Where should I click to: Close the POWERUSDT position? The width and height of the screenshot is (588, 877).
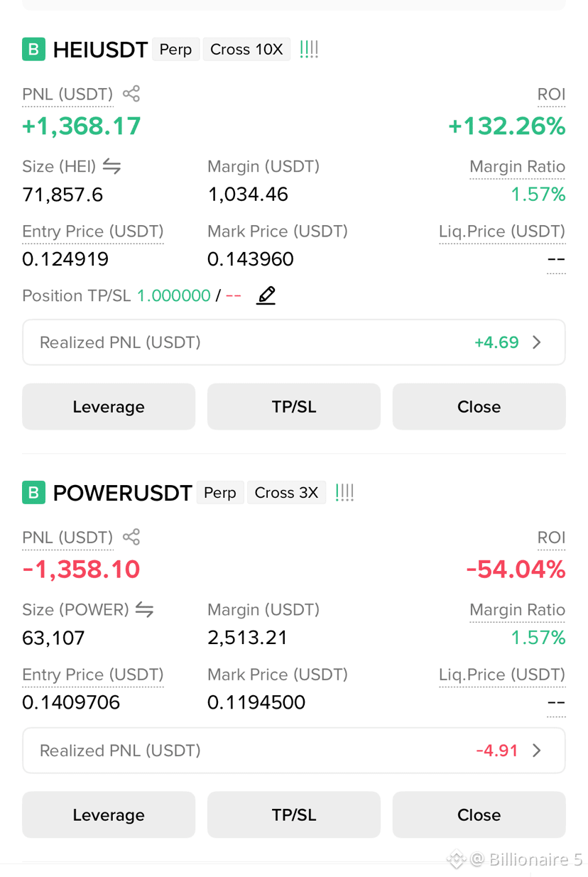(479, 815)
